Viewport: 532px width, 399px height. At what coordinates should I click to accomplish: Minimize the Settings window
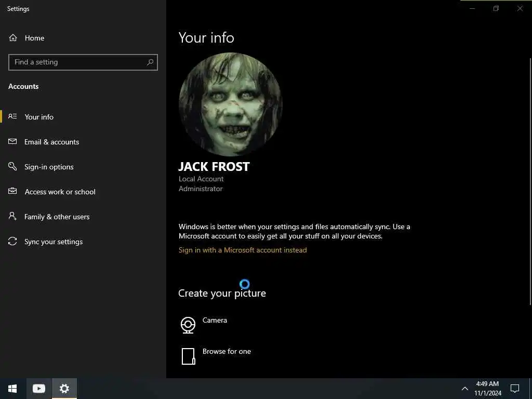pos(472,8)
